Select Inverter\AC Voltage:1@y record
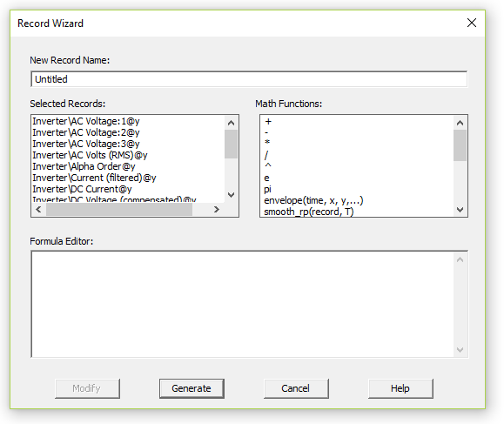Viewport: 504px width, 424px height. click(86, 121)
